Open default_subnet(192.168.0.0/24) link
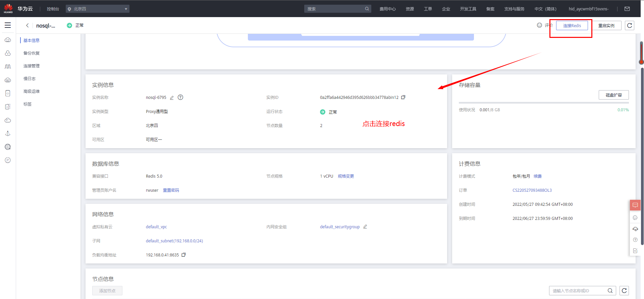Screen dimensions: 644x299 [174, 241]
